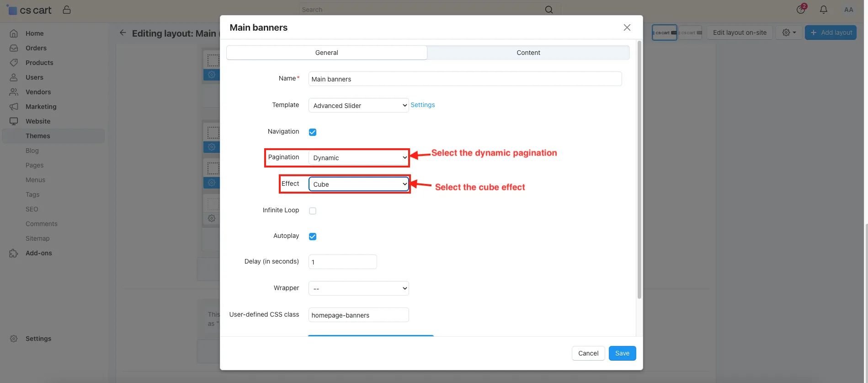Click the Products tag icon
The width and height of the screenshot is (868, 383).
(x=14, y=63)
